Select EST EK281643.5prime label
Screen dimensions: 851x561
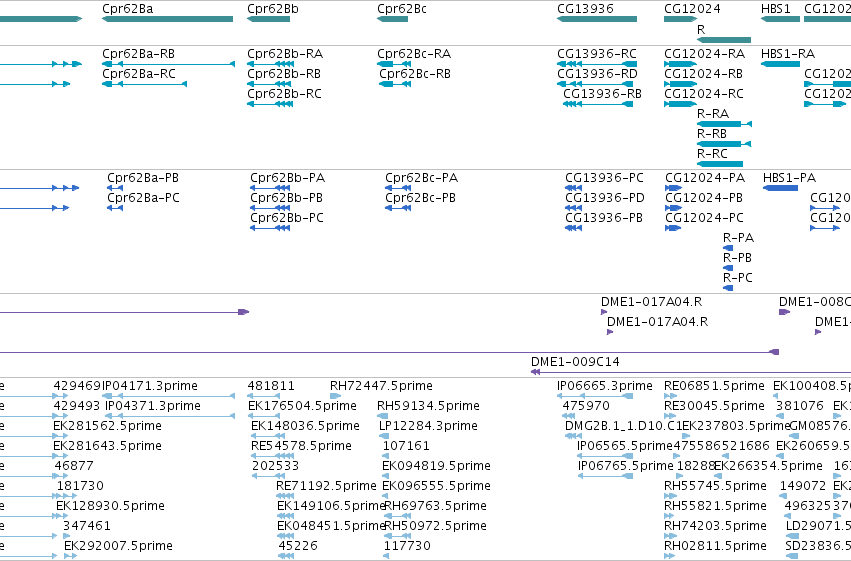point(107,446)
